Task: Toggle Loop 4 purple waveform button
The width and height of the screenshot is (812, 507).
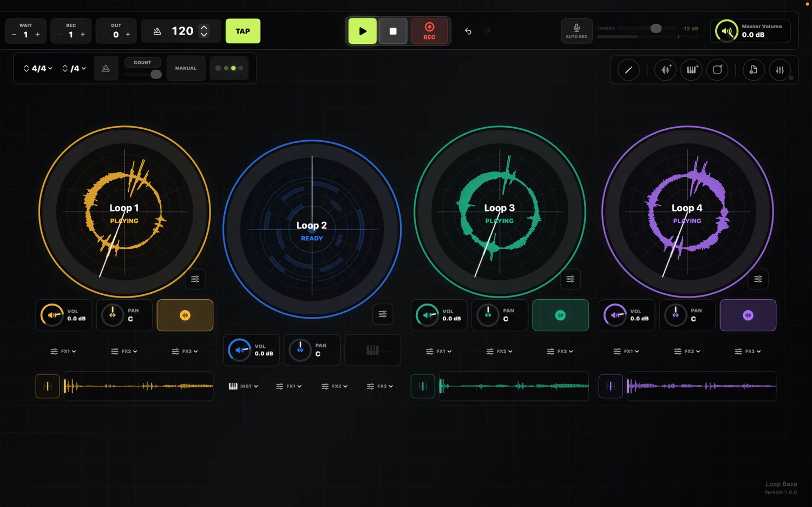Action: (748, 315)
